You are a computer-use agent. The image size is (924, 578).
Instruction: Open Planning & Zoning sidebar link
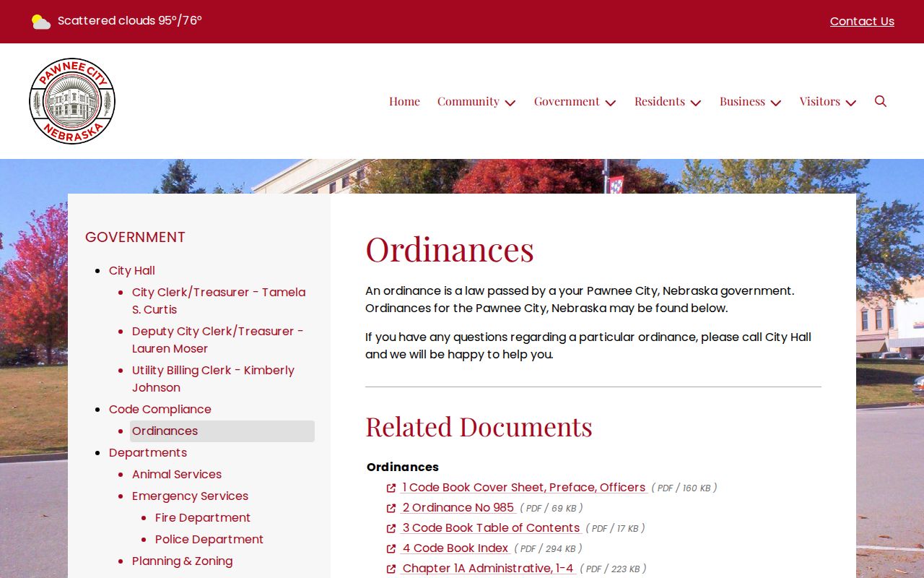point(182,561)
